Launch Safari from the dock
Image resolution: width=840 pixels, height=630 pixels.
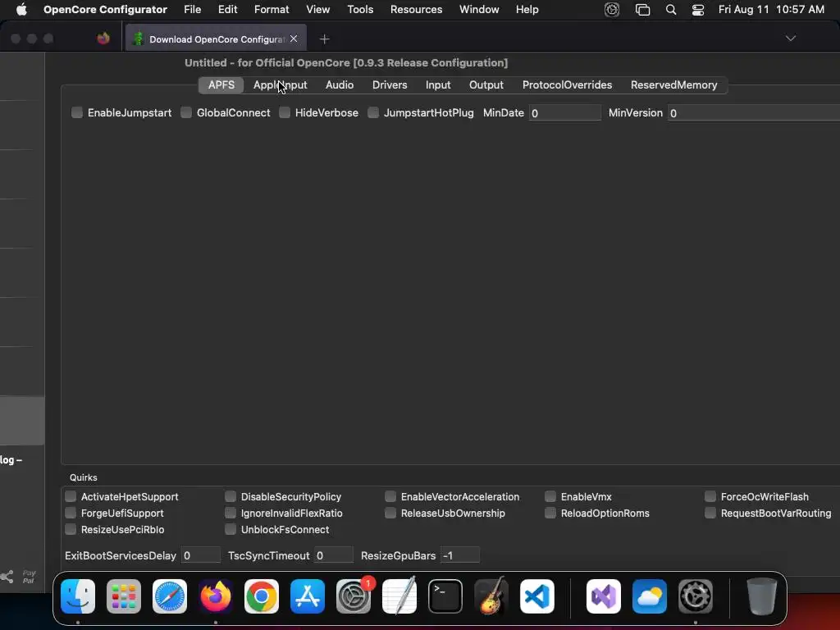(x=170, y=596)
